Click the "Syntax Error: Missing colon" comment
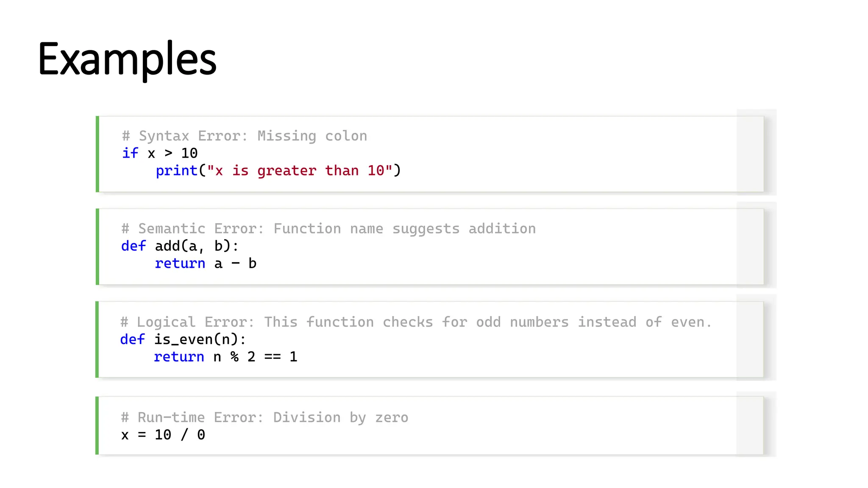The width and height of the screenshot is (868, 488). click(x=245, y=136)
